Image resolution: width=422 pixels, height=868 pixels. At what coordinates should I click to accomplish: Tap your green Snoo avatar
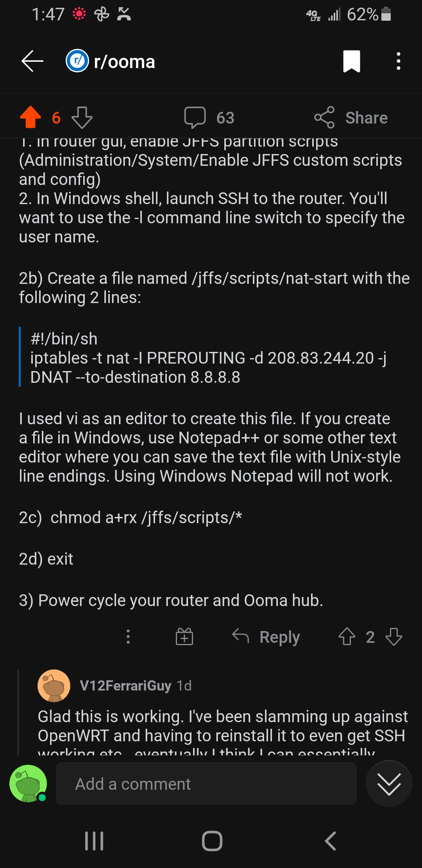click(x=28, y=784)
